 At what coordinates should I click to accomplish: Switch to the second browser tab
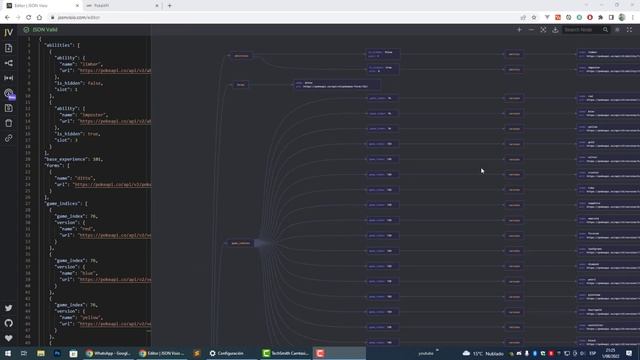(122, 6)
